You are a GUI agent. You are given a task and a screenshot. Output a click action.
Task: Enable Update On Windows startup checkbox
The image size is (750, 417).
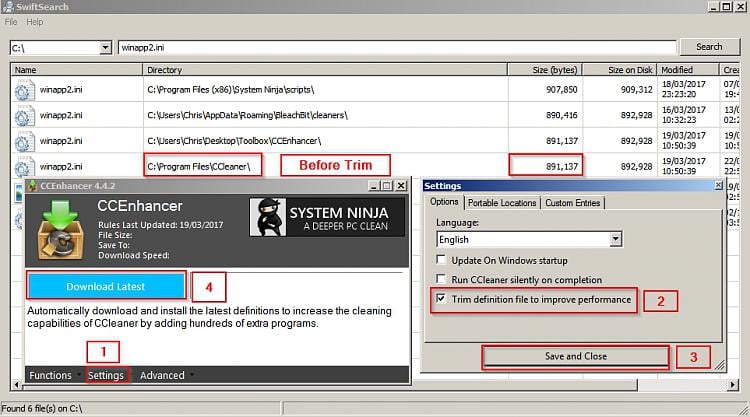(x=441, y=260)
